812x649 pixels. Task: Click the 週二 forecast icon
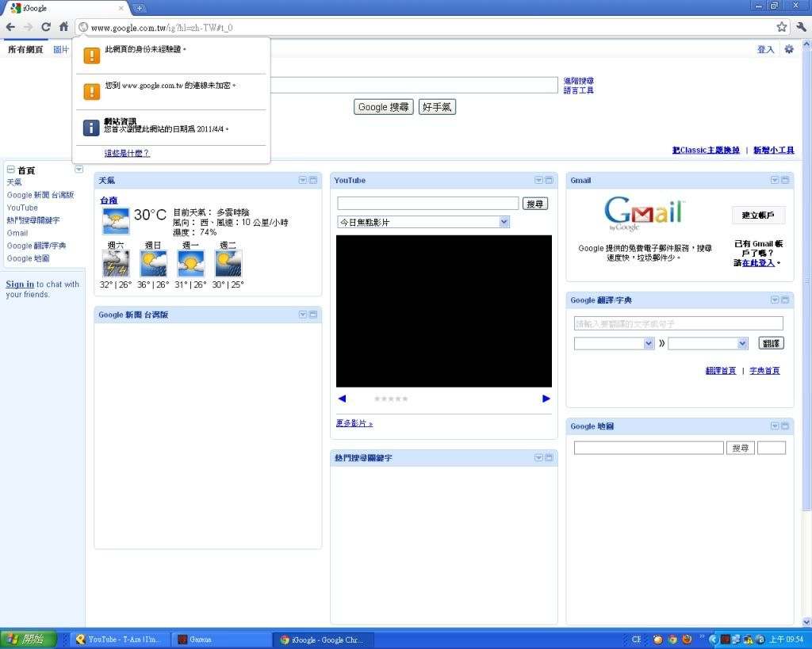(x=228, y=264)
